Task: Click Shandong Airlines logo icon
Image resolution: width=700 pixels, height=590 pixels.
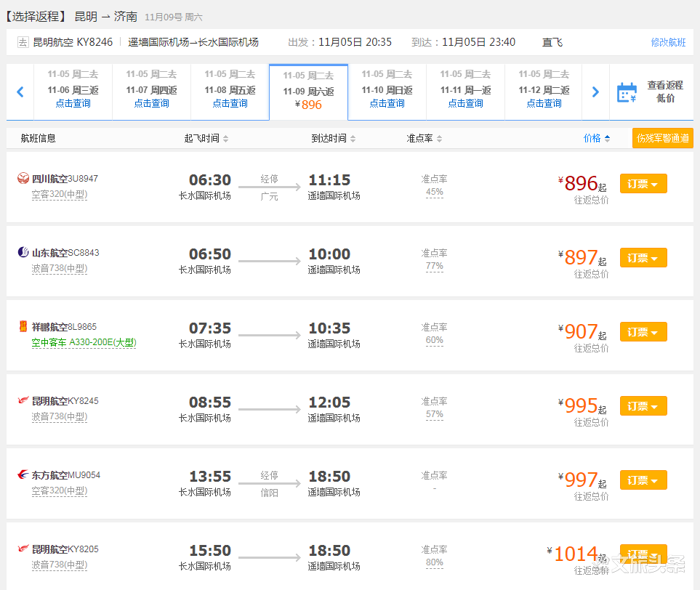Action: point(23,253)
